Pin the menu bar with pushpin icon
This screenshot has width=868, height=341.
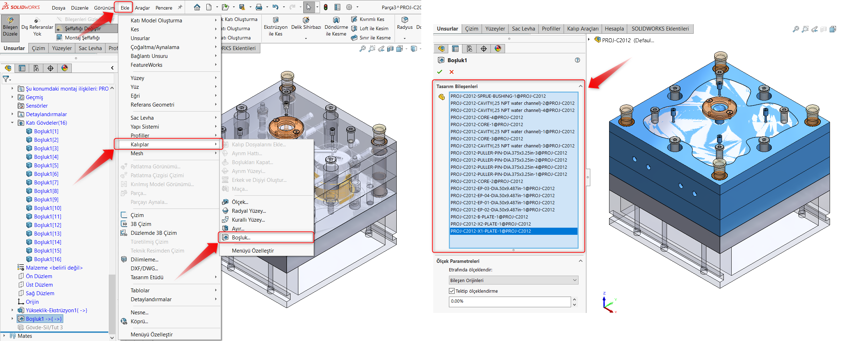(180, 7)
